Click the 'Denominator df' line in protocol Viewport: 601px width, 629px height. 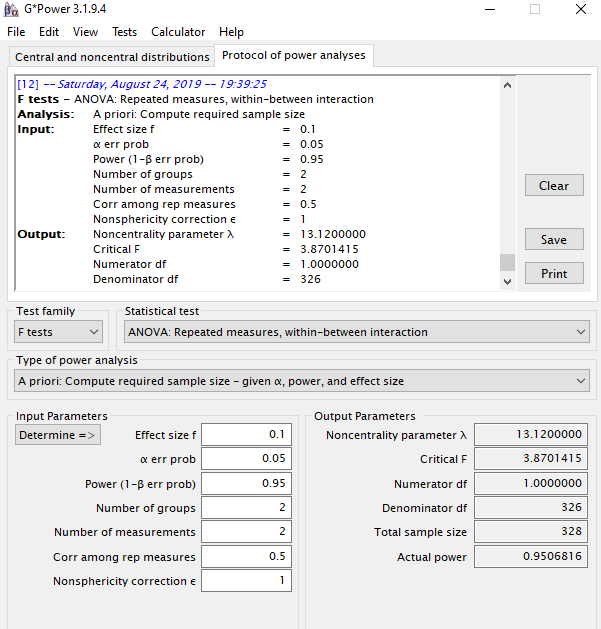coord(207,279)
